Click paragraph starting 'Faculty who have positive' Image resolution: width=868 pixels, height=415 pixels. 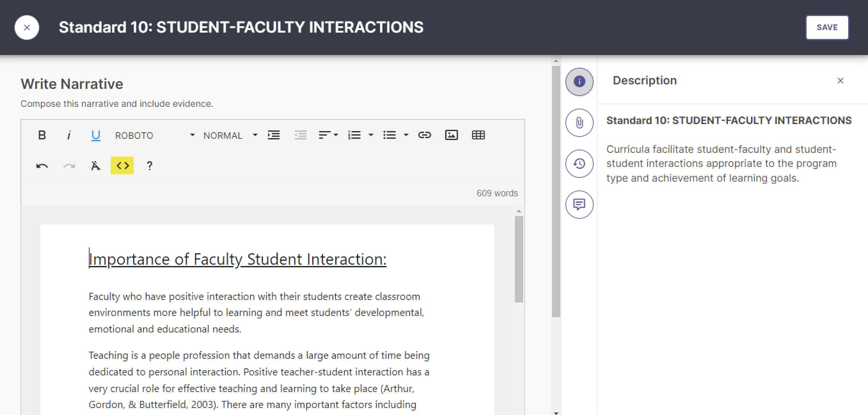tap(256, 313)
